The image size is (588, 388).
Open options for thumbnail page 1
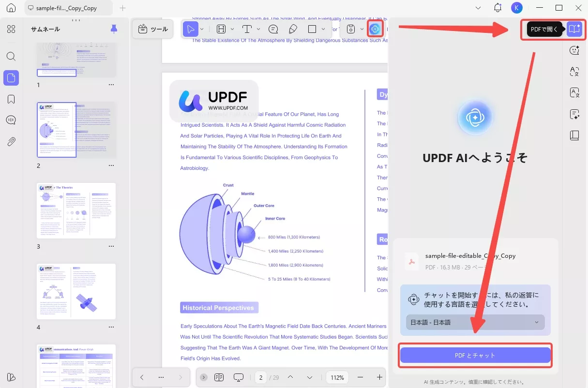[x=111, y=85]
